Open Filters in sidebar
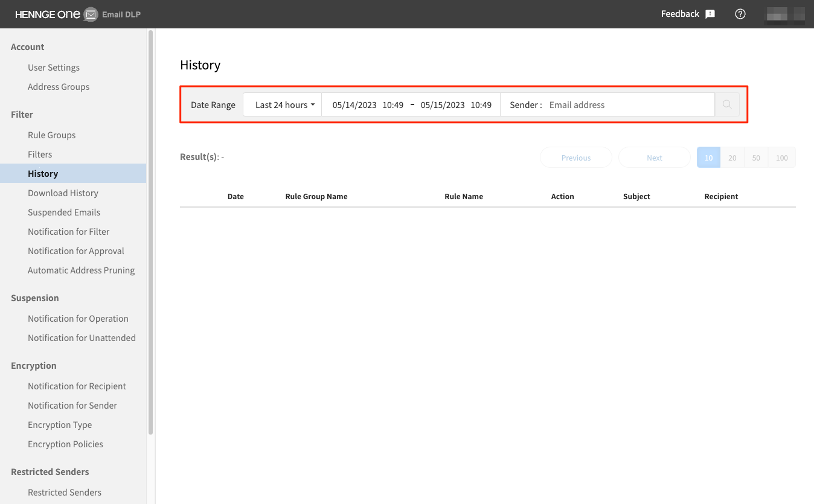 pos(40,155)
